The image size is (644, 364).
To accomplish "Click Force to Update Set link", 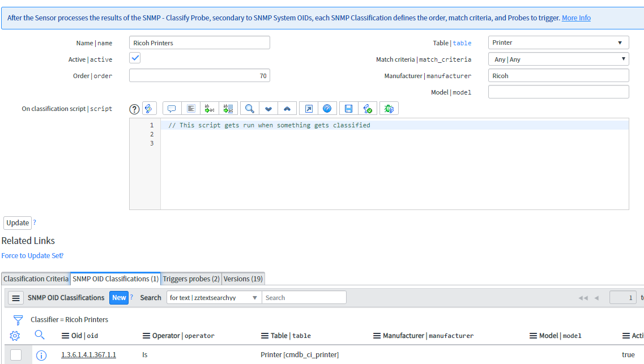I will tap(32, 256).
